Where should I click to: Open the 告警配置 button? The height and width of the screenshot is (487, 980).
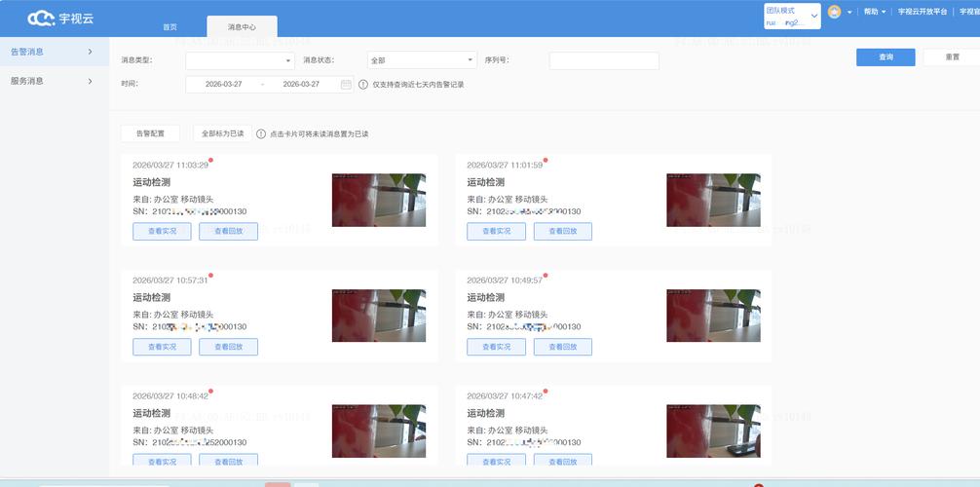point(150,133)
